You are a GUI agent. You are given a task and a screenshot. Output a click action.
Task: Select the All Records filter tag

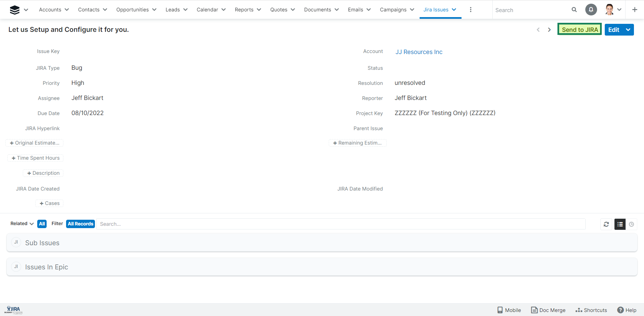(80, 224)
